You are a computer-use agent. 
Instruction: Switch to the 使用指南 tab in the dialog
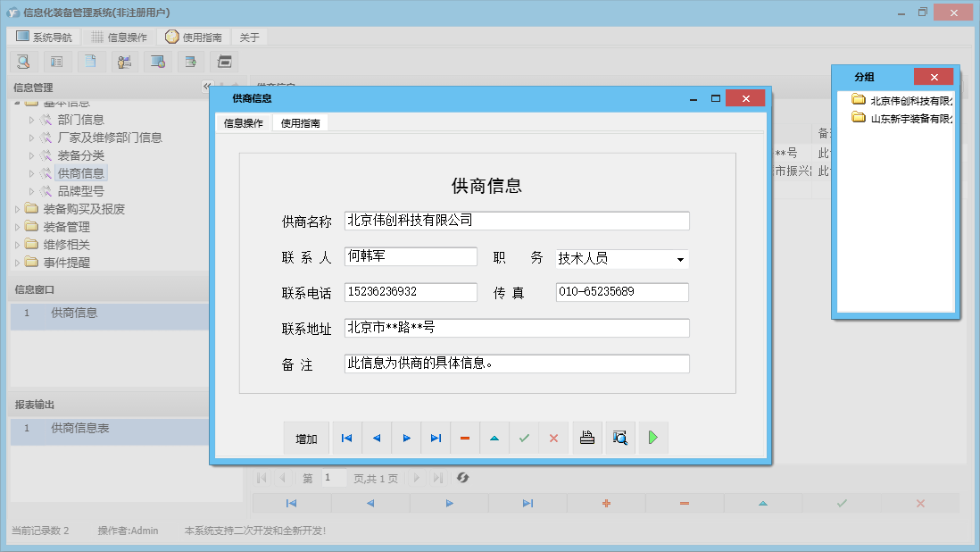click(x=300, y=124)
